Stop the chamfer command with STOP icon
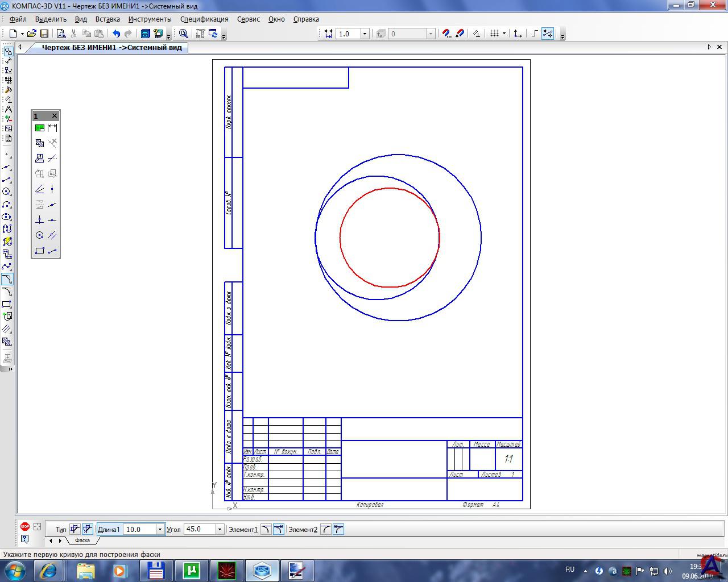 click(25, 527)
